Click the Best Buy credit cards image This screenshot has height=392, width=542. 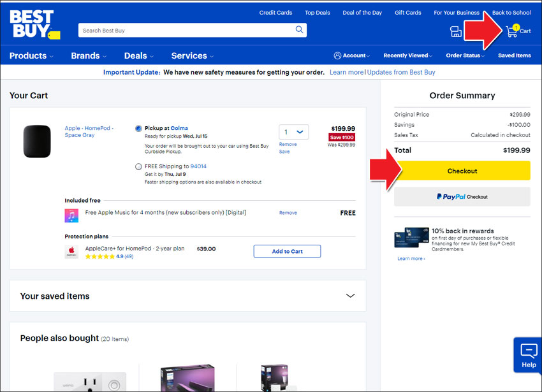coord(411,238)
